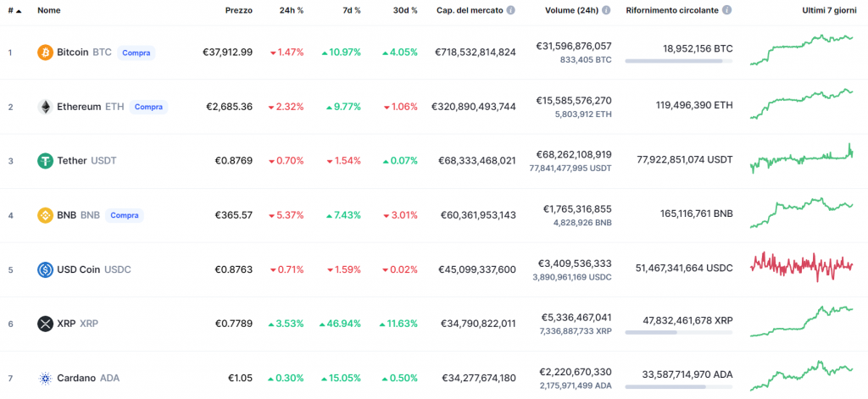Click Cardano circulating supply progress bar
This screenshot has width=868, height=399.
point(679,387)
